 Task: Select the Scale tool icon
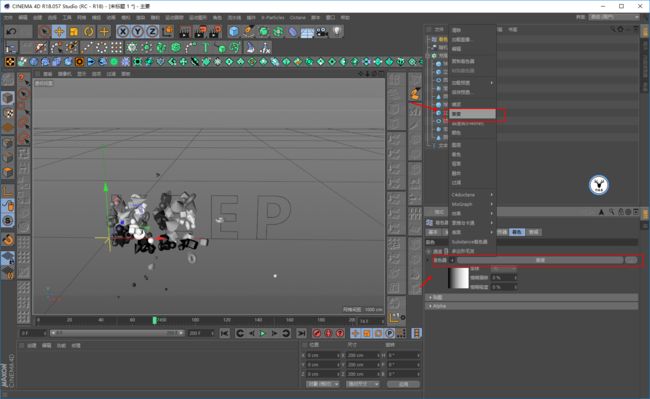tap(74, 31)
